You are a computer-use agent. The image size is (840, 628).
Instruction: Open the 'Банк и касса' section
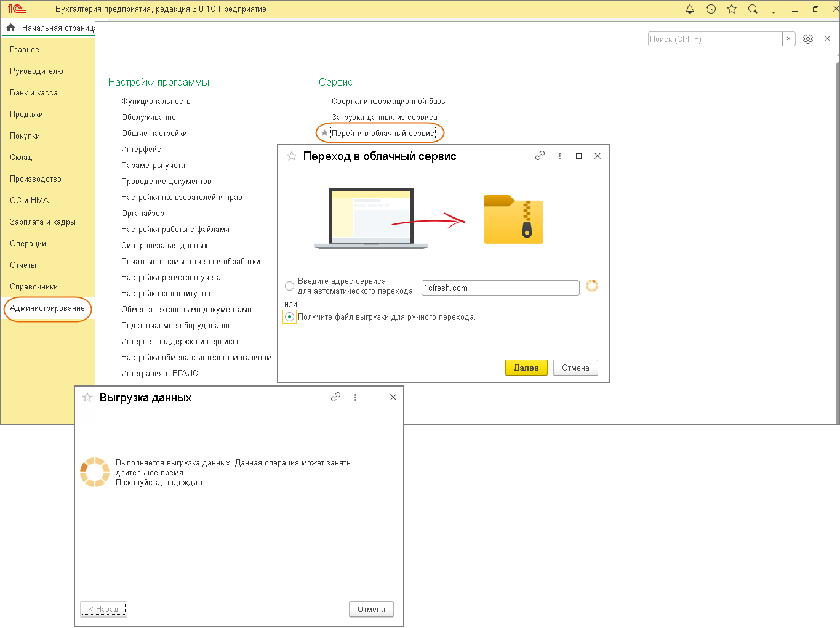34,92
